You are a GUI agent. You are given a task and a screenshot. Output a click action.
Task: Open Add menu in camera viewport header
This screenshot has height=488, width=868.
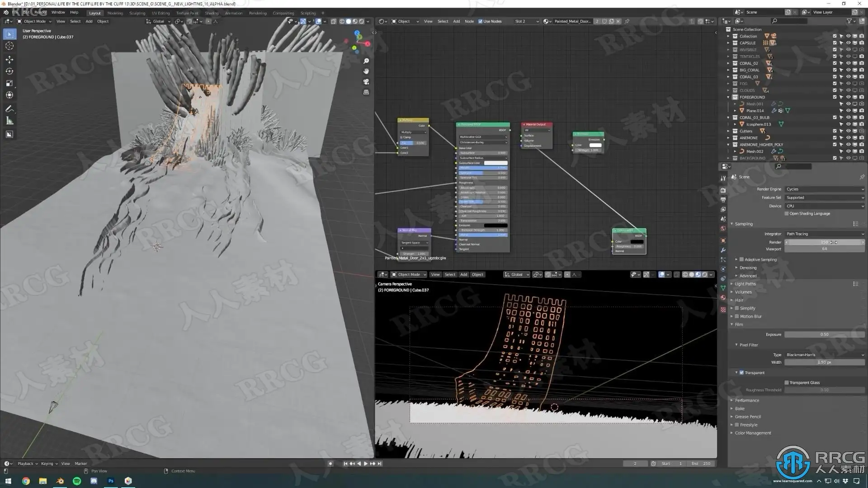[x=463, y=275]
